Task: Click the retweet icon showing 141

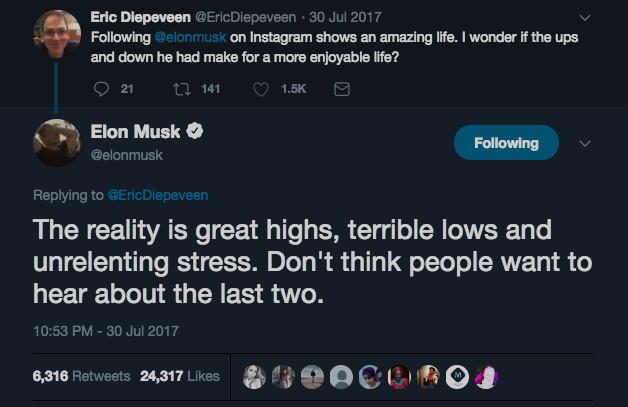Action: coord(182,89)
